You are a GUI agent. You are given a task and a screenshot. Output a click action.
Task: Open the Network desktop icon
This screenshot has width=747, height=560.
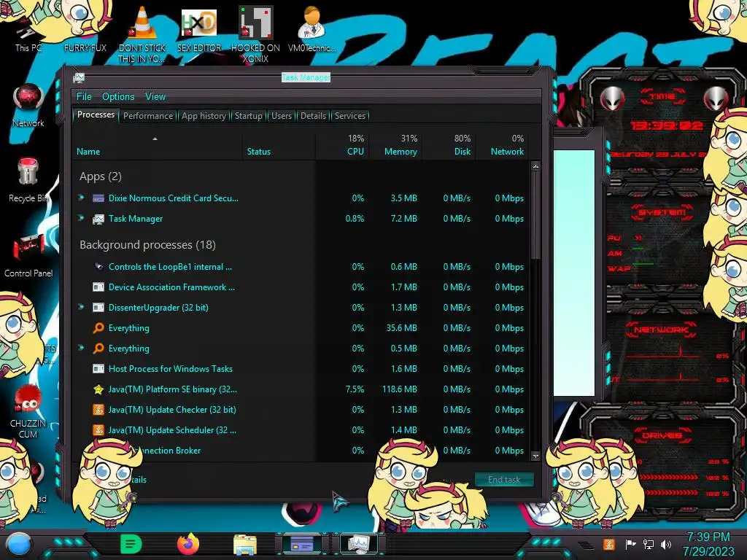pos(28,105)
